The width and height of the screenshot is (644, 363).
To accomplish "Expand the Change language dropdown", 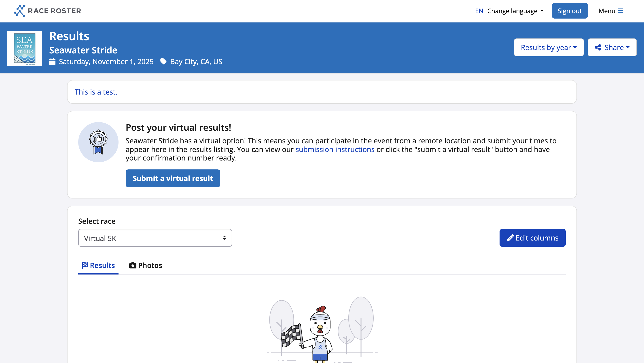I will 515,11.
